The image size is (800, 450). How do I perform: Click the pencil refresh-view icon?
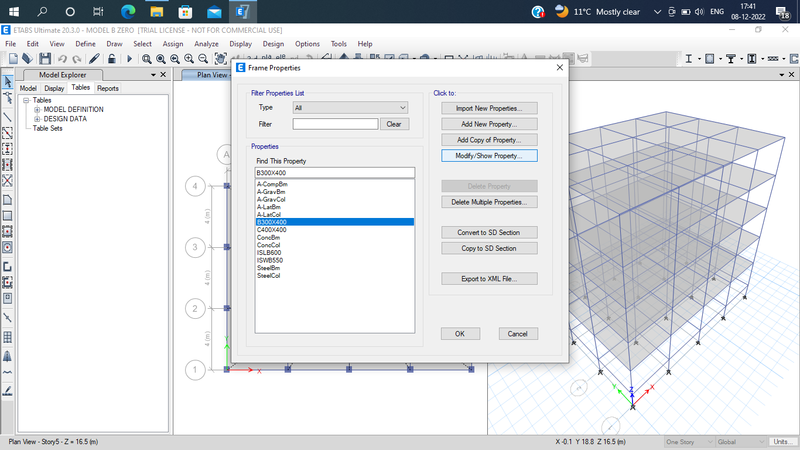tap(94, 59)
